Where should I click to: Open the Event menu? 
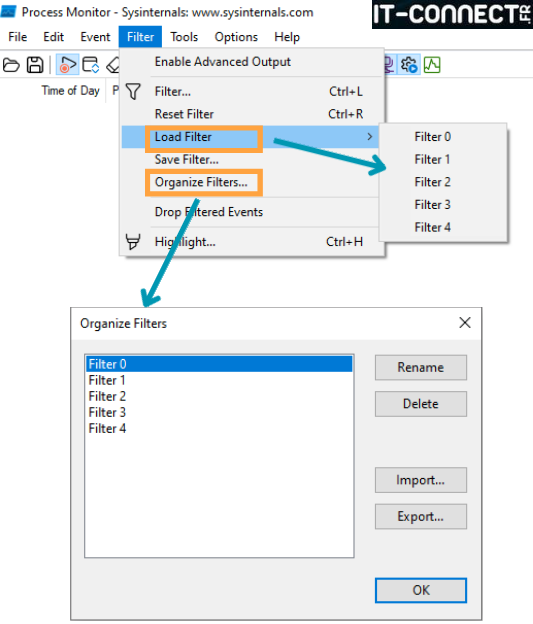[x=95, y=37]
